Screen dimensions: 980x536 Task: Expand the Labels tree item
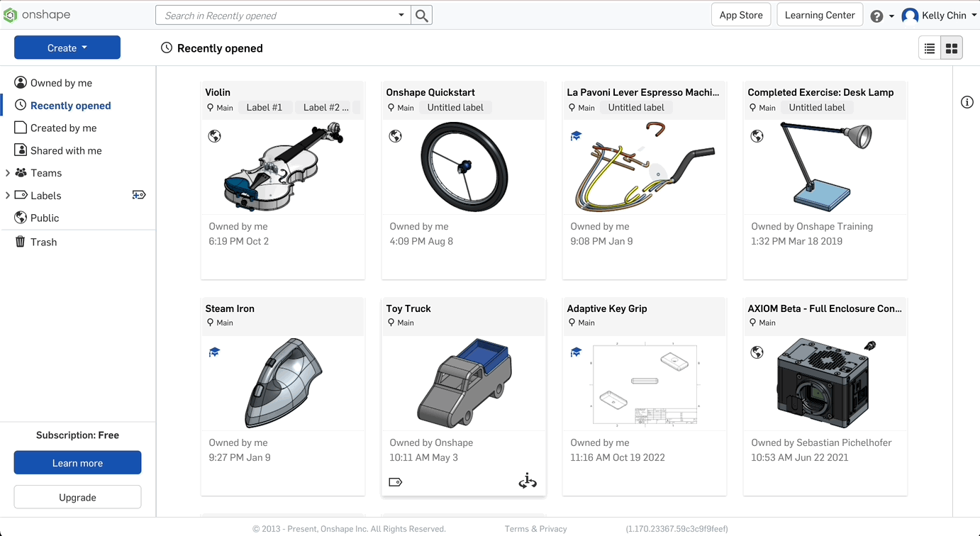tap(8, 195)
